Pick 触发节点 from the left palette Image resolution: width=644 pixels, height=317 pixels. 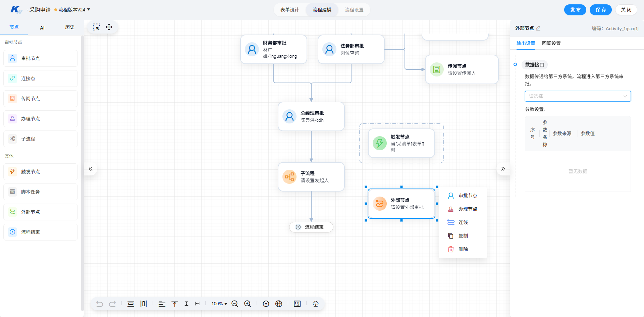[41, 172]
